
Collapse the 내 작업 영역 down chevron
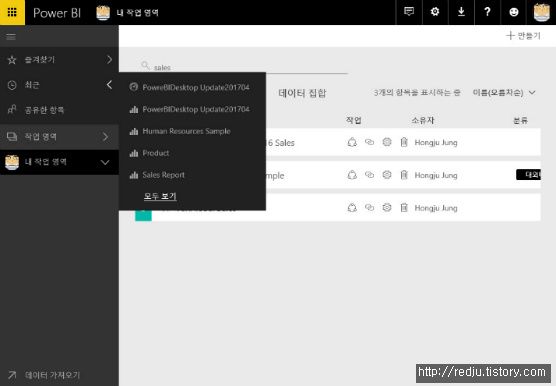pyautogui.click(x=105, y=162)
